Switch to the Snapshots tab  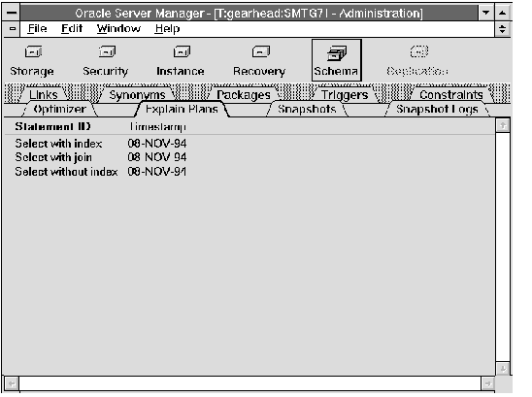tap(307, 110)
